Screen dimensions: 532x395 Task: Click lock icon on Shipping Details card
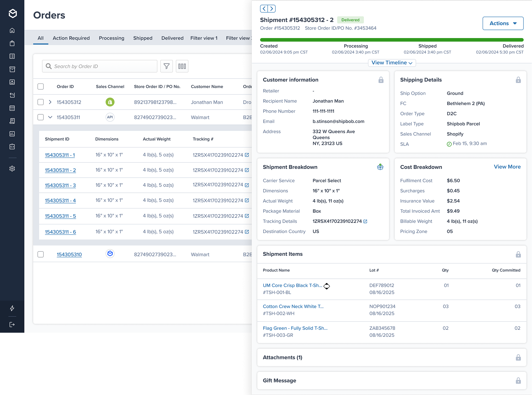tap(518, 80)
